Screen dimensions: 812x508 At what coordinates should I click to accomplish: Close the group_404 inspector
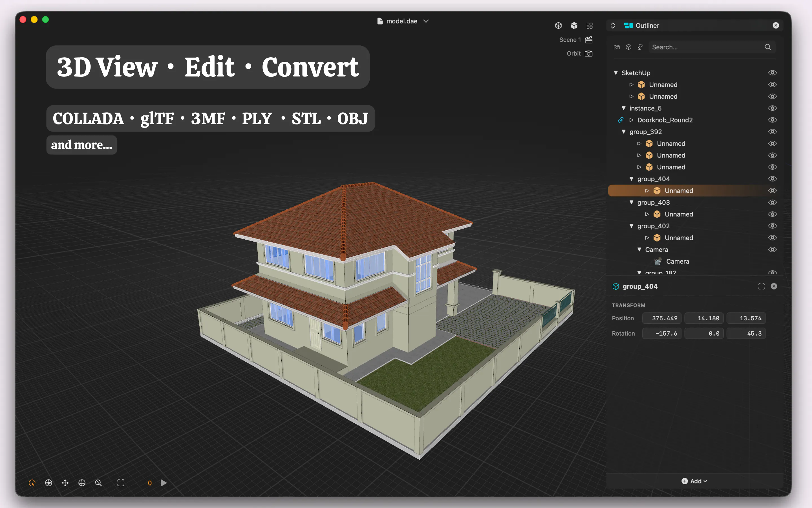tap(774, 286)
